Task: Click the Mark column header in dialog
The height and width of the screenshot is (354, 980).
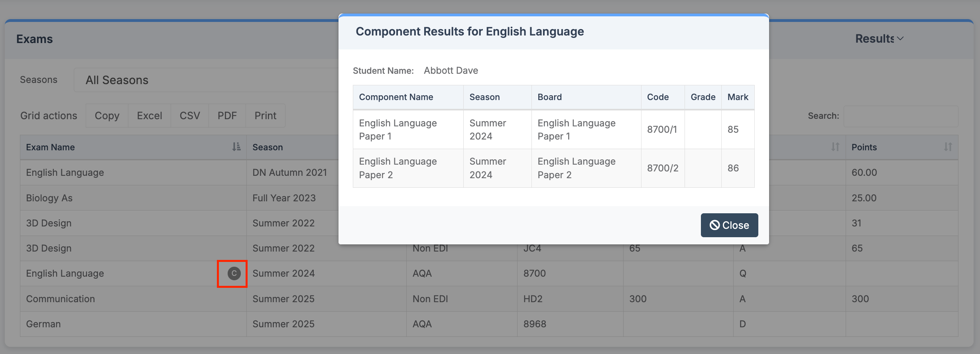Action: [x=738, y=97]
